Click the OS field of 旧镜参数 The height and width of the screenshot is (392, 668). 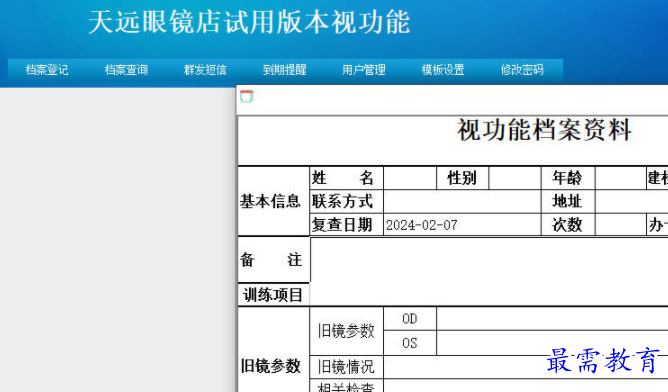(x=553, y=343)
